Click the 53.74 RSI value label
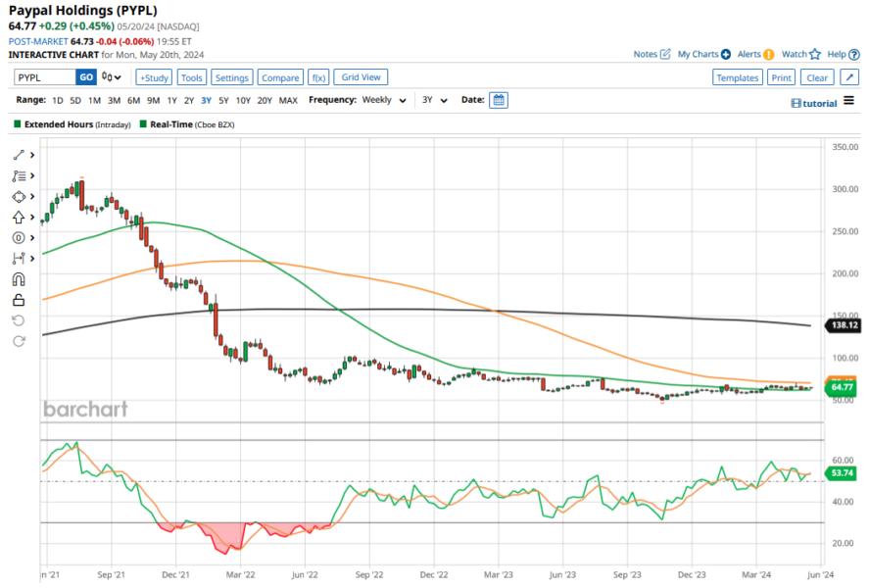869x588 pixels. click(842, 472)
